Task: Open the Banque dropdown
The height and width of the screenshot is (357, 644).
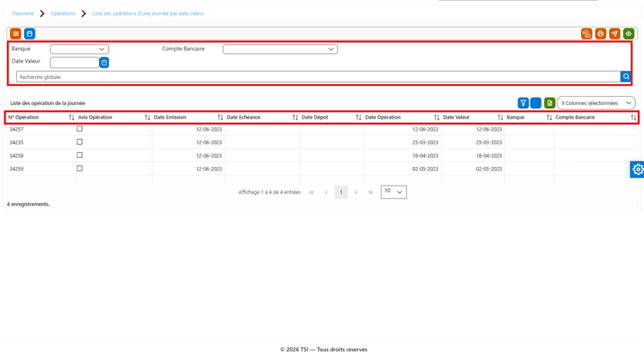Action: (79, 49)
